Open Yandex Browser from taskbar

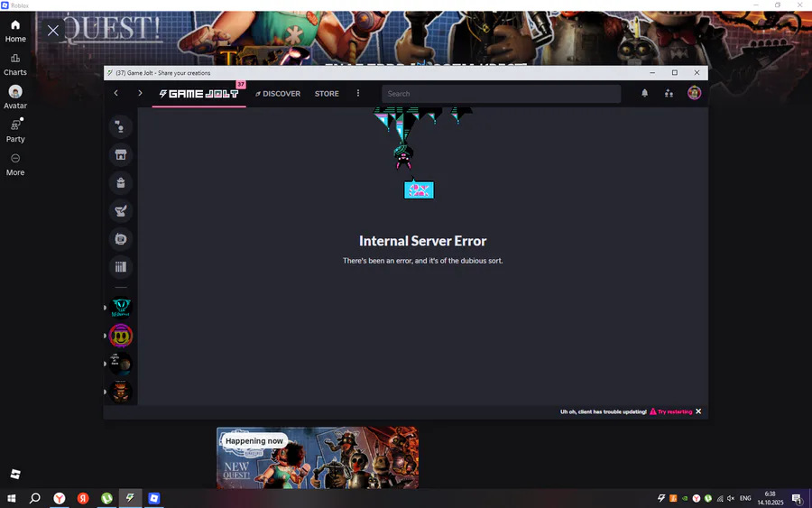(60, 498)
